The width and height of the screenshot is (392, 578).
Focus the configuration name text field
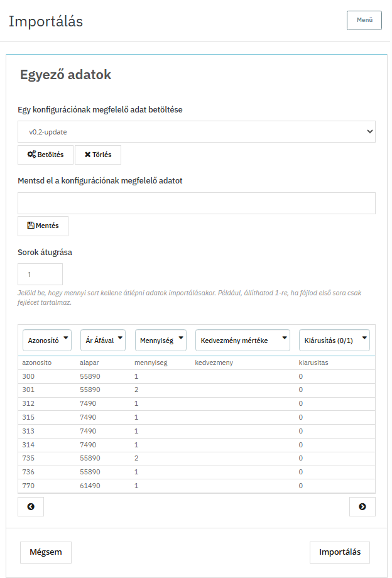(196, 204)
